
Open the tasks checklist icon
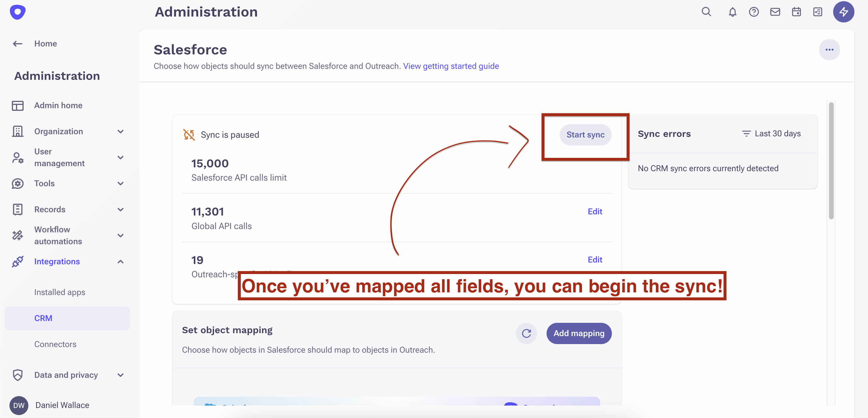point(818,12)
